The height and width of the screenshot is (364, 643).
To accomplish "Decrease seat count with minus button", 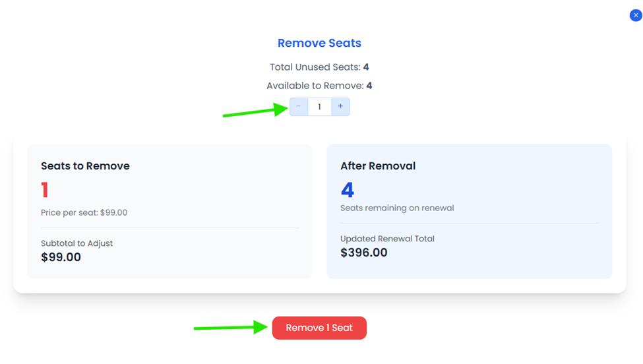I will click(x=299, y=107).
